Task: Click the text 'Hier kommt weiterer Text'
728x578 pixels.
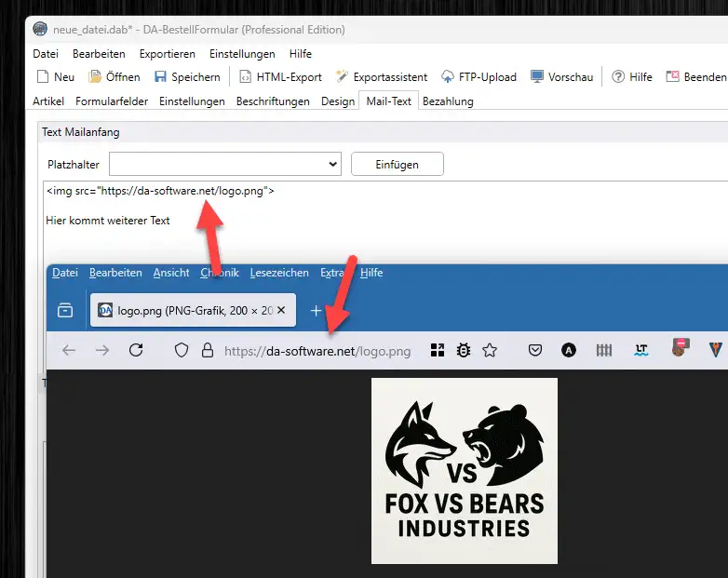Action: coord(108,221)
